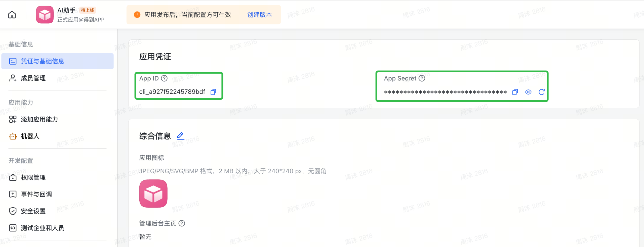Open 权限管理 settings

pos(33,178)
